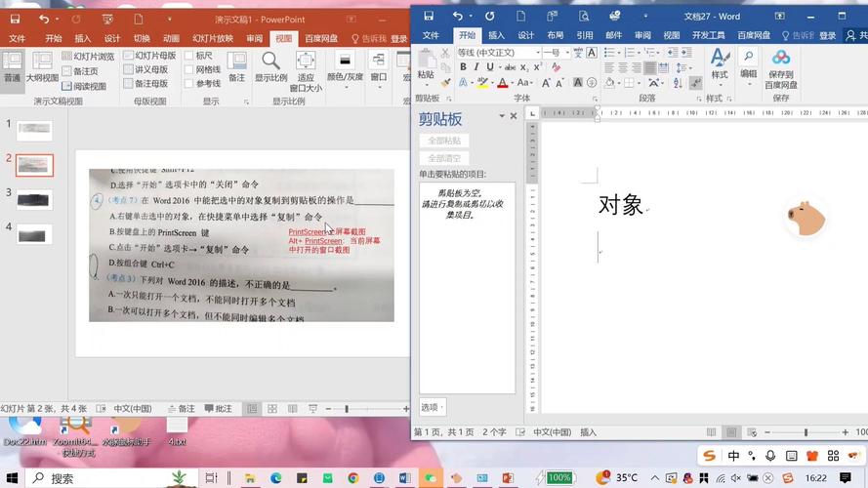Click the Notes (备注) button in status bar
The height and width of the screenshot is (488, 868).
point(181,409)
